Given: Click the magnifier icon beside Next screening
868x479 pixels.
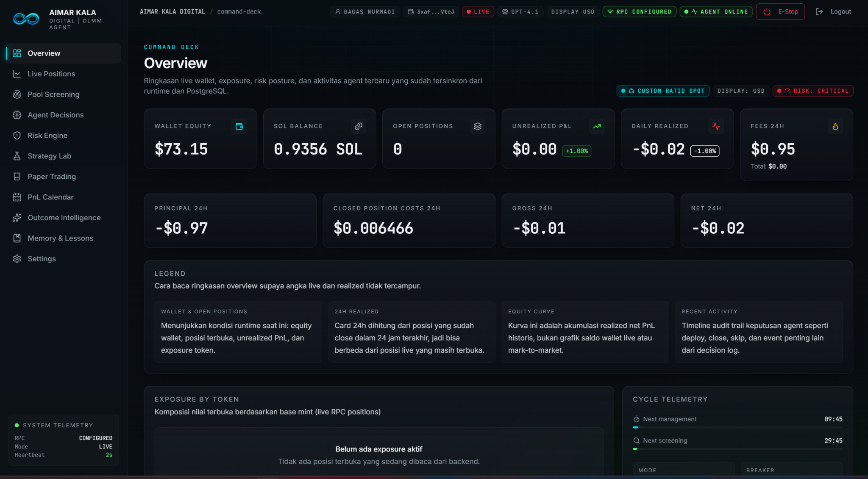Looking at the screenshot, I should [x=636, y=440].
